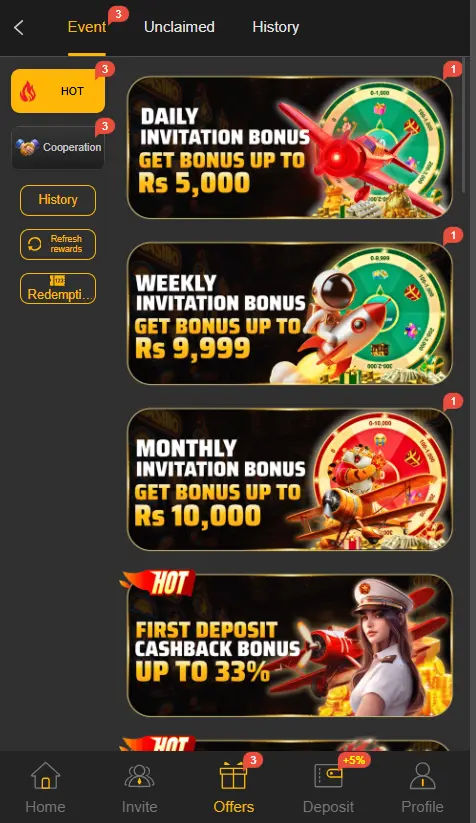Click the sidebar History button
This screenshot has height=823, width=476.
[x=58, y=200]
